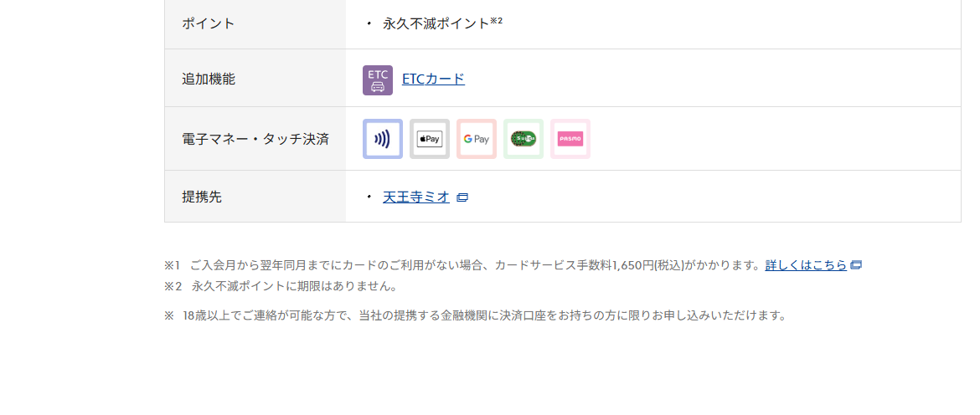980x415 pixels.
Task: Click the purple ETC card icon
Action: point(378,79)
